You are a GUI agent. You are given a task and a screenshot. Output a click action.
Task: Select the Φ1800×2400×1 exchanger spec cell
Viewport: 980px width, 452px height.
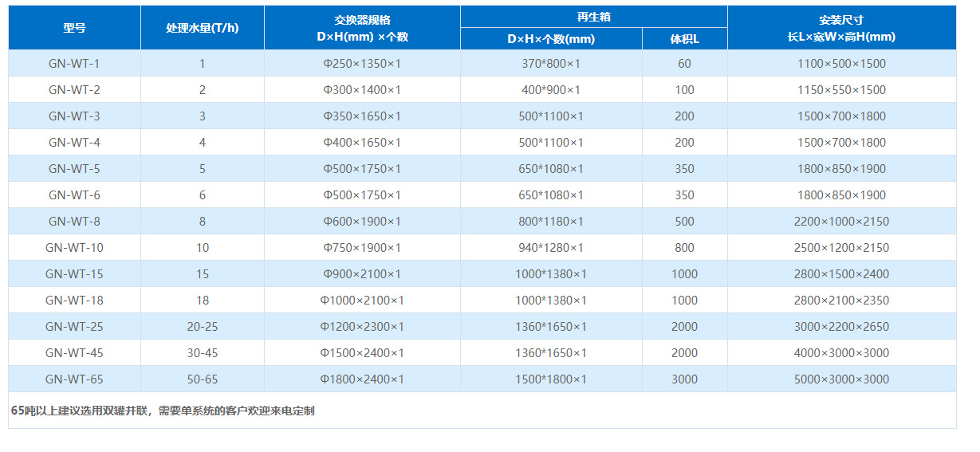pyautogui.click(x=362, y=379)
